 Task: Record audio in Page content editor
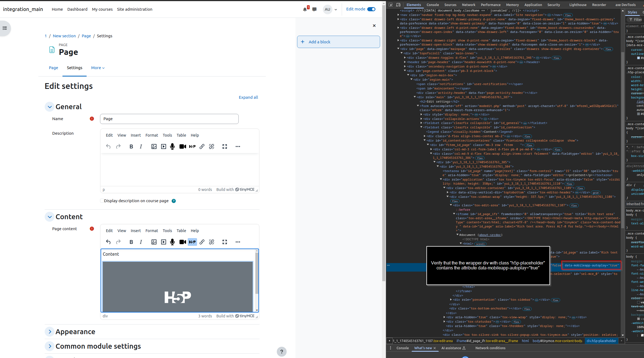pyautogui.click(x=172, y=242)
